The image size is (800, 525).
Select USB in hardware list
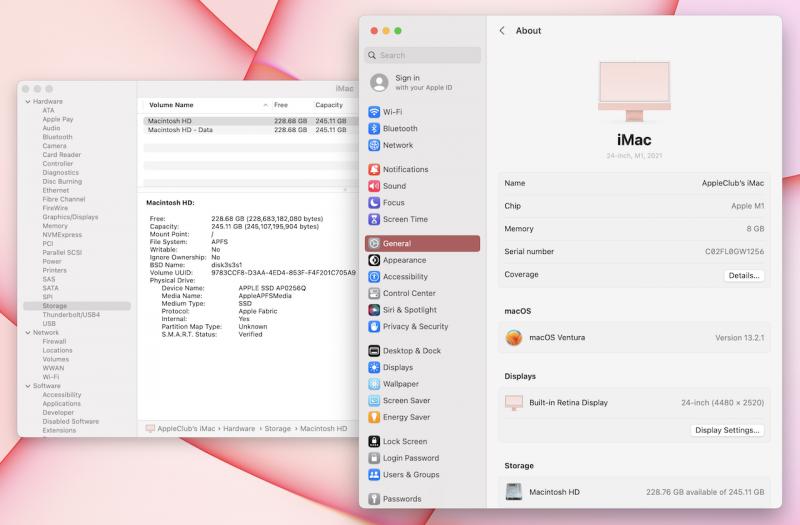tap(49, 324)
